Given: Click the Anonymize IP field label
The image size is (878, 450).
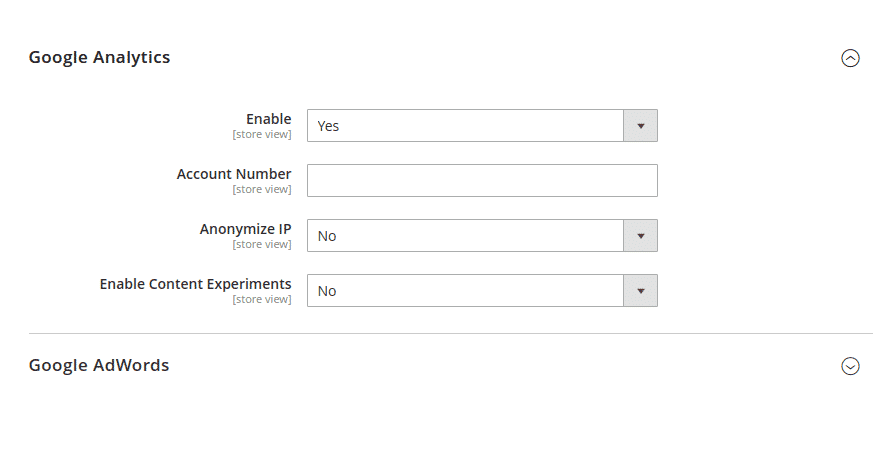Looking at the screenshot, I should point(245,229).
